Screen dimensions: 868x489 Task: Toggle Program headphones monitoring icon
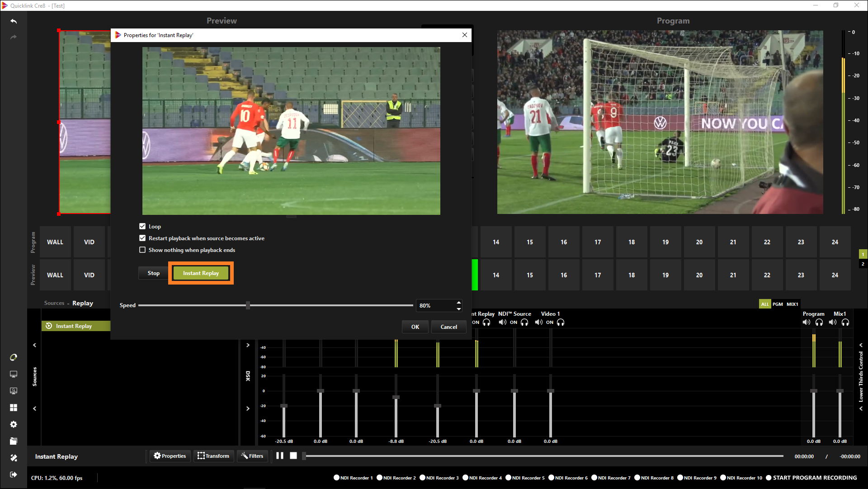click(x=819, y=323)
